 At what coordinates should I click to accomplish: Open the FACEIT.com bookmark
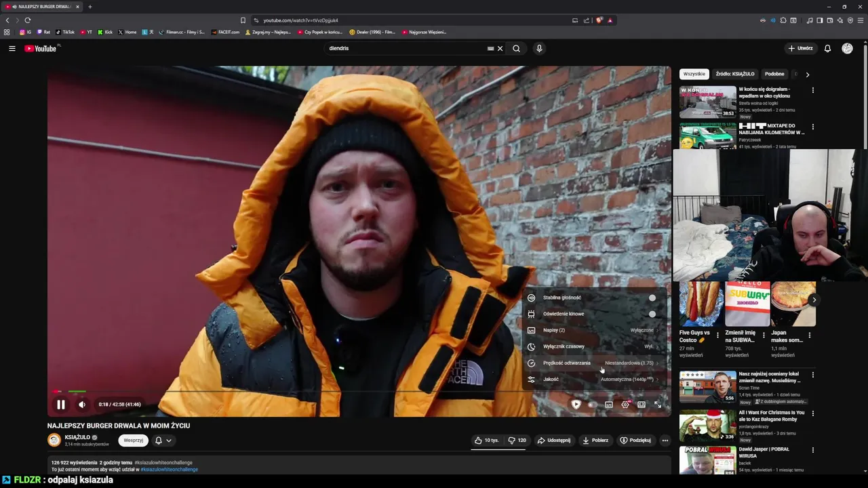coord(226,32)
